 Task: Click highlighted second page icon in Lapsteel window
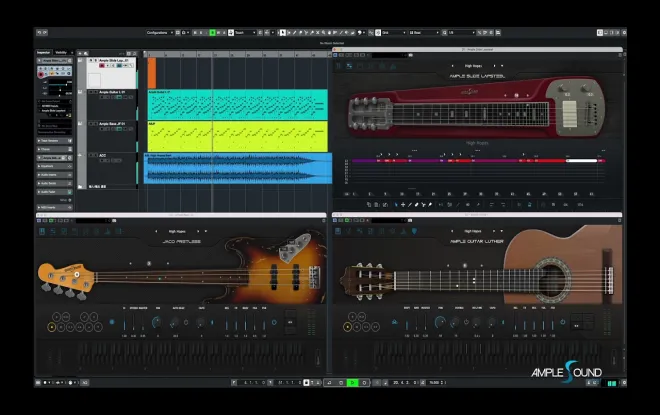pyautogui.click(x=349, y=66)
